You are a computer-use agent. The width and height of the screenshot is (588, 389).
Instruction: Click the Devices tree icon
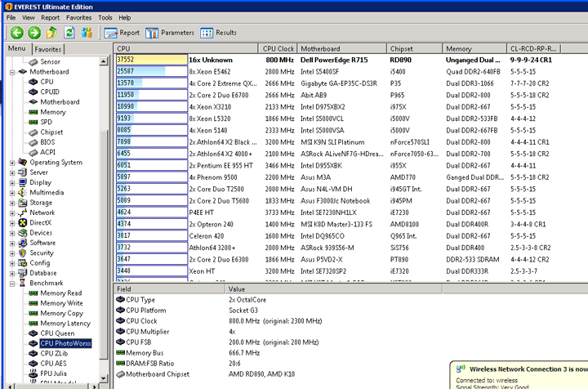[23, 233]
